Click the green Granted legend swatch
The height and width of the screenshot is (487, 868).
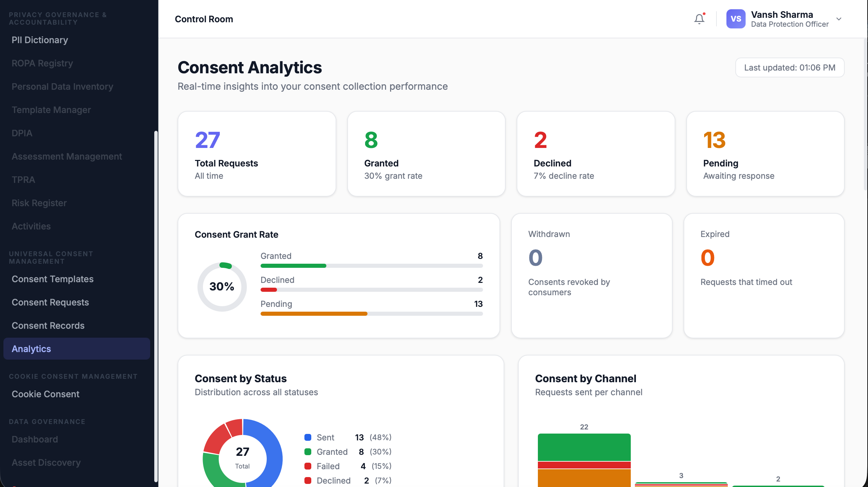pyautogui.click(x=308, y=452)
